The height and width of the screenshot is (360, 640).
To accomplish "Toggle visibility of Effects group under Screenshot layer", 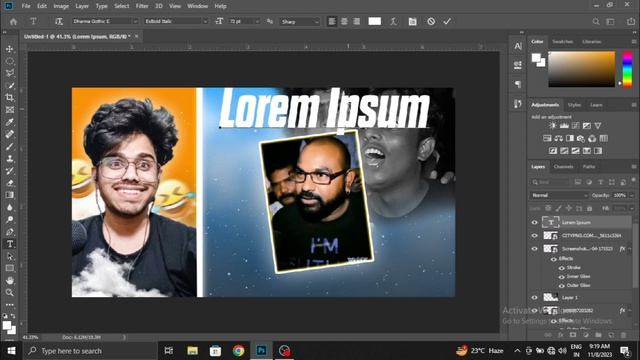I will 554,259.
